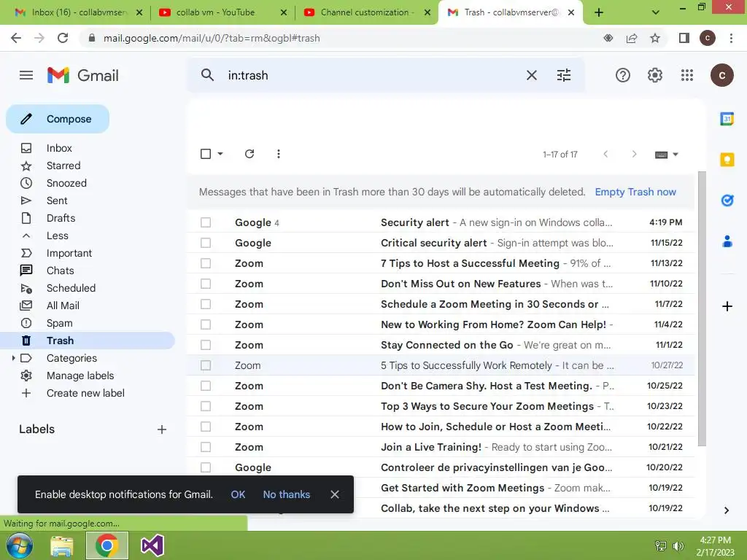This screenshot has height=560, width=747.
Task: Open the Sent folder
Action: click(57, 201)
